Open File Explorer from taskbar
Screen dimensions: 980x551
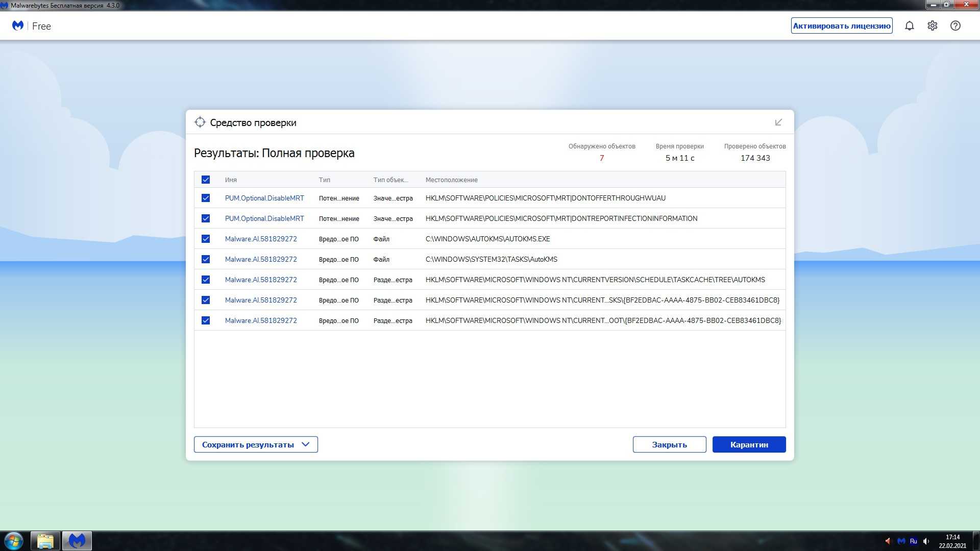coord(45,541)
